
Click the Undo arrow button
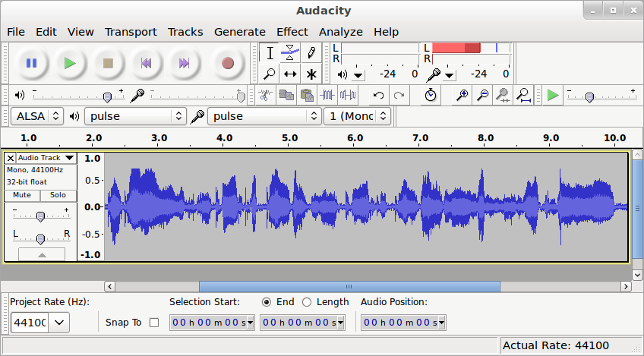(x=377, y=95)
